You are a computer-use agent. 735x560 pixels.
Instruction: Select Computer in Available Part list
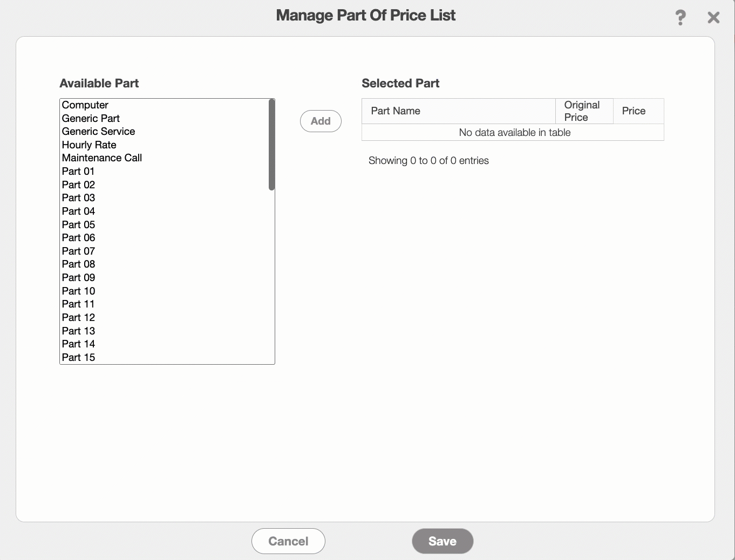point(85,105)
